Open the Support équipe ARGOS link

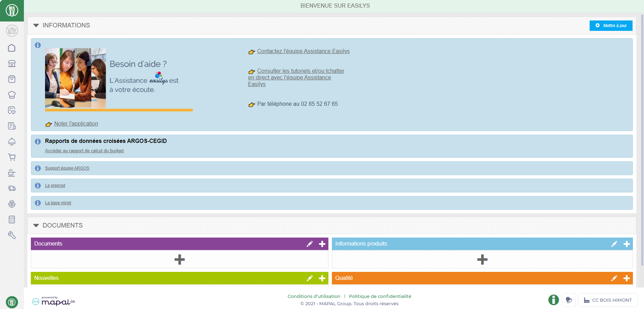67,168
